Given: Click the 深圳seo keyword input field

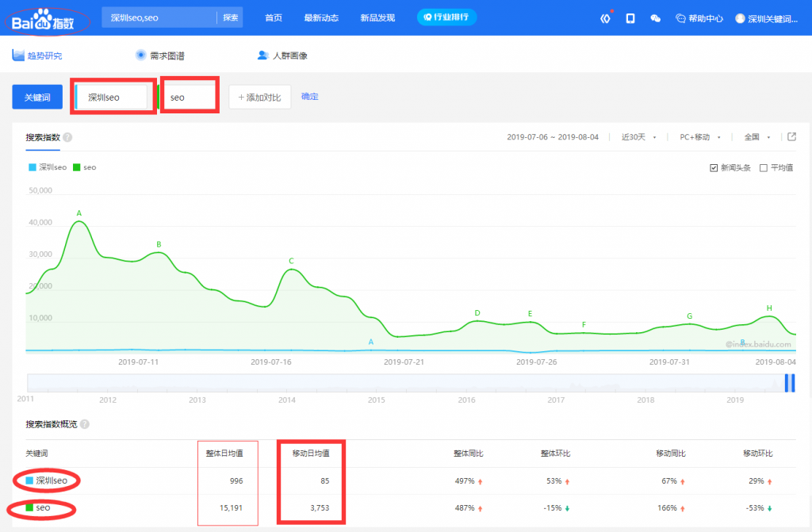Looking at the screenshot, I should point(113,97).
